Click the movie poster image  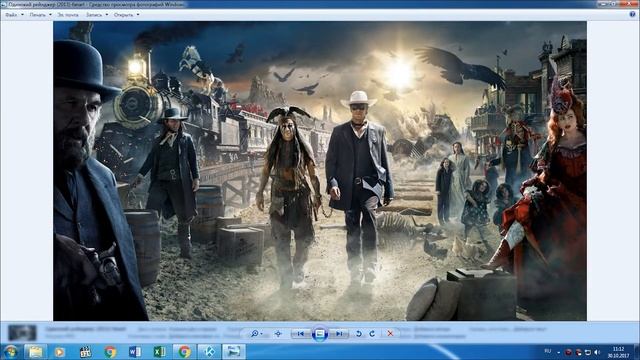[320, 171]
